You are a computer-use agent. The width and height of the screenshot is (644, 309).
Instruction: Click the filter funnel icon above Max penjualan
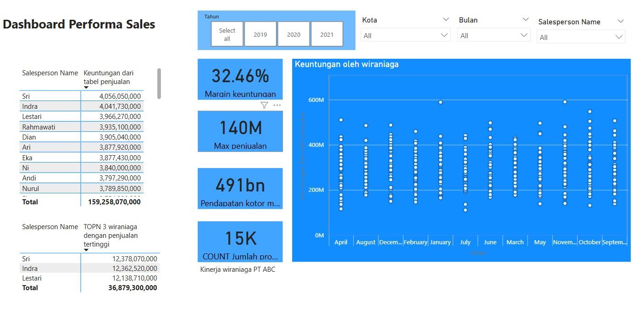264,105
